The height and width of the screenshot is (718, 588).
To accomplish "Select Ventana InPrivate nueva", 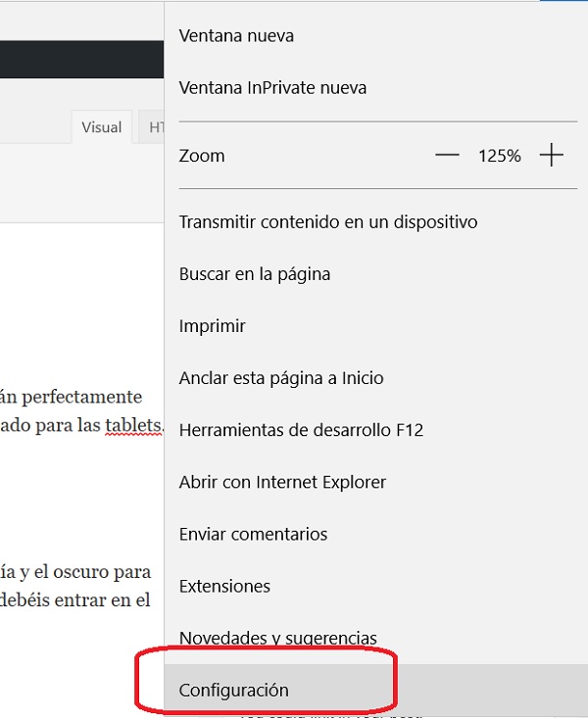I will click(272, 88).
